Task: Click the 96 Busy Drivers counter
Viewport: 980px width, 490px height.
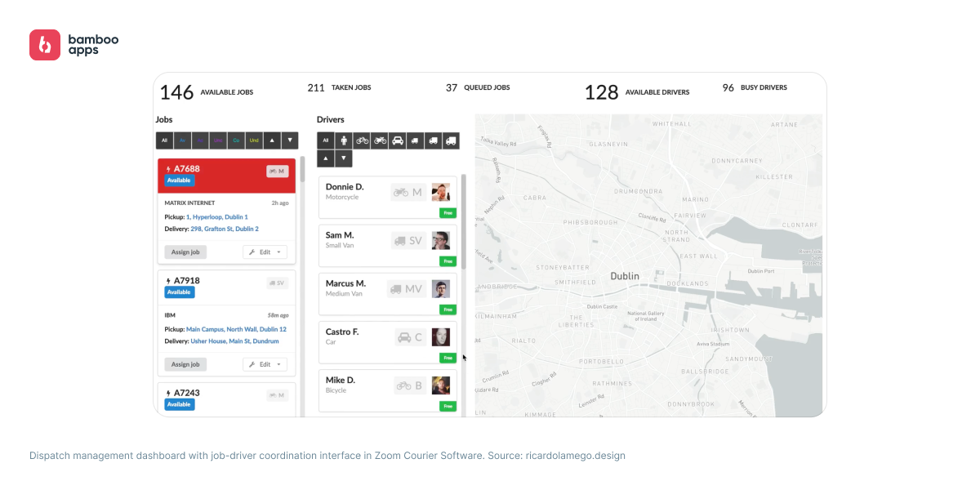Action: (755, 87)
